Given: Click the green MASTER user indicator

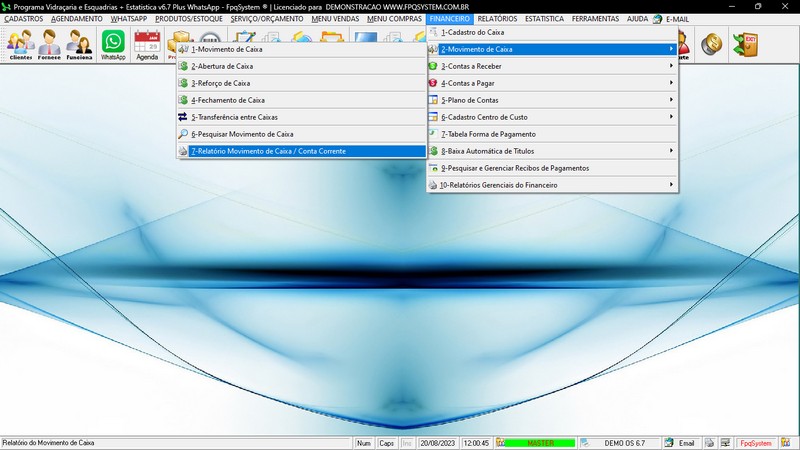Looking at the screenshot, I should [x=540, y=443].
